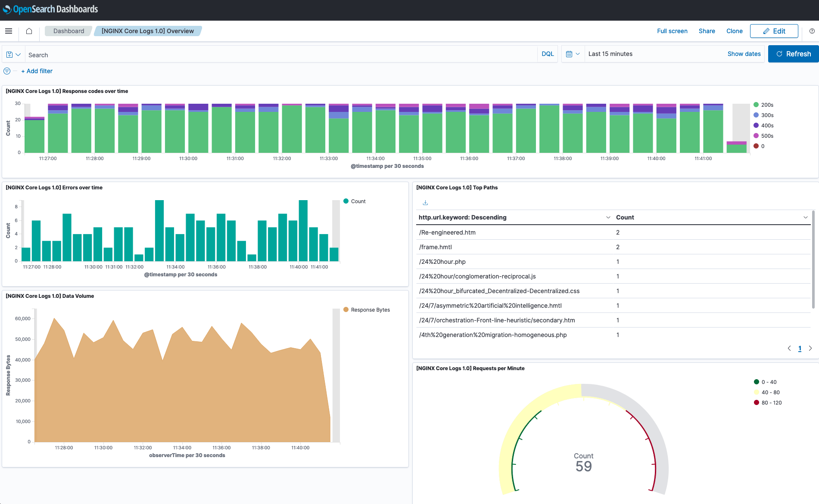This screenshot has height=504, width=819.
Task: Click the 4th generation migration php row
Action: pos(613,335)
